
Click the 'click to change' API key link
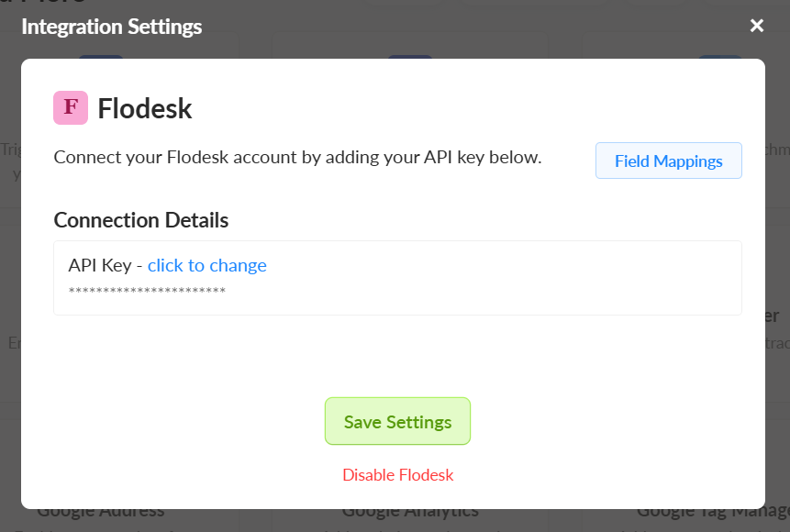coord(206,265)
